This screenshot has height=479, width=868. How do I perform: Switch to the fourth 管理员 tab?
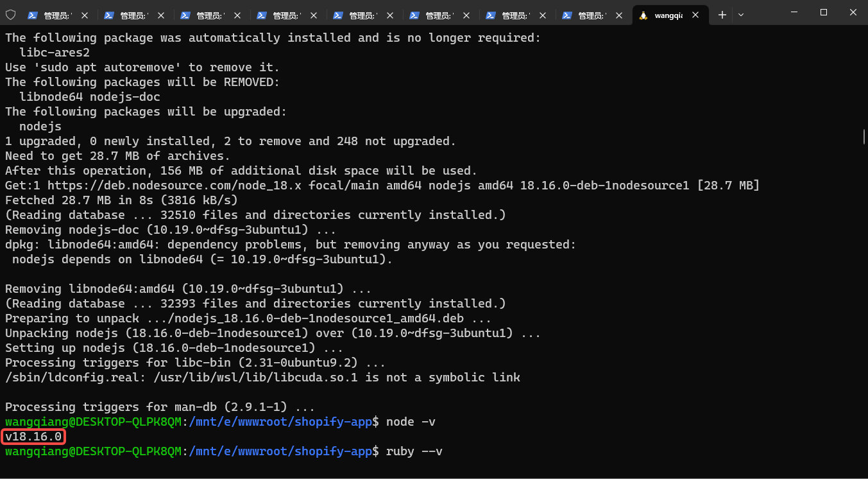coord(286,15)
